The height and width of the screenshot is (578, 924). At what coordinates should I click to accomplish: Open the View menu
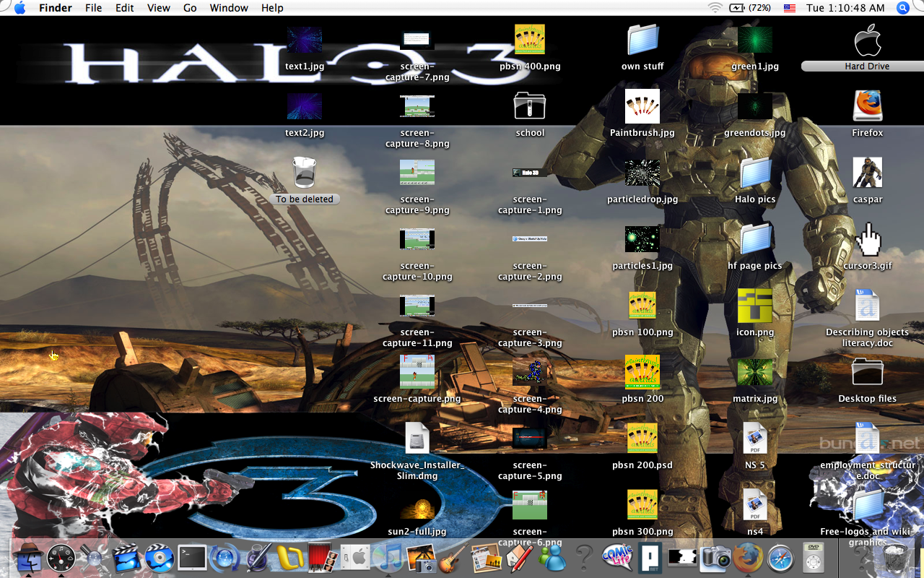click(158, 8)
